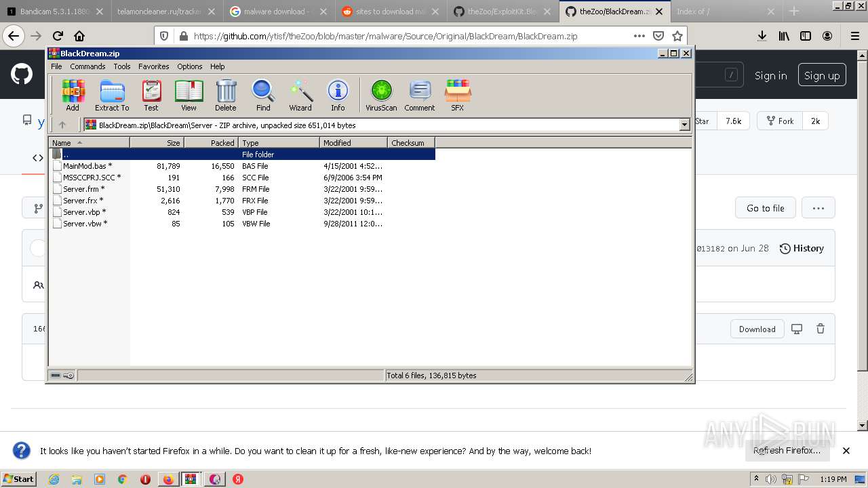Click the GitHub Download button
The height and width of the screenshot is (488, 868).
point(757,329)
